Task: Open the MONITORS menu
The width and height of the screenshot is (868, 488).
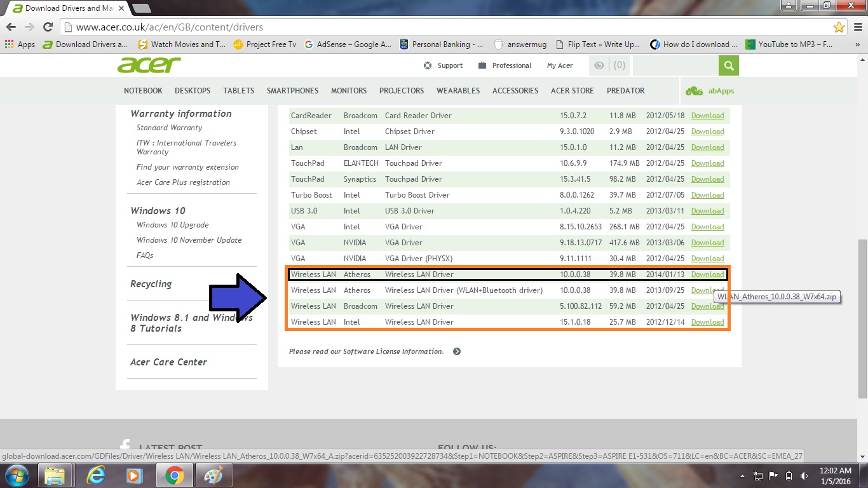Action: (x=349, y=91)
